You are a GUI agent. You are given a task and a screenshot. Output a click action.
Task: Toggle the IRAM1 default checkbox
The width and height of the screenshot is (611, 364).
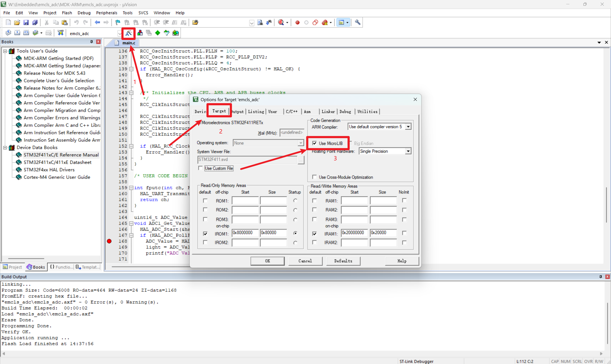(x=314, y=234)
